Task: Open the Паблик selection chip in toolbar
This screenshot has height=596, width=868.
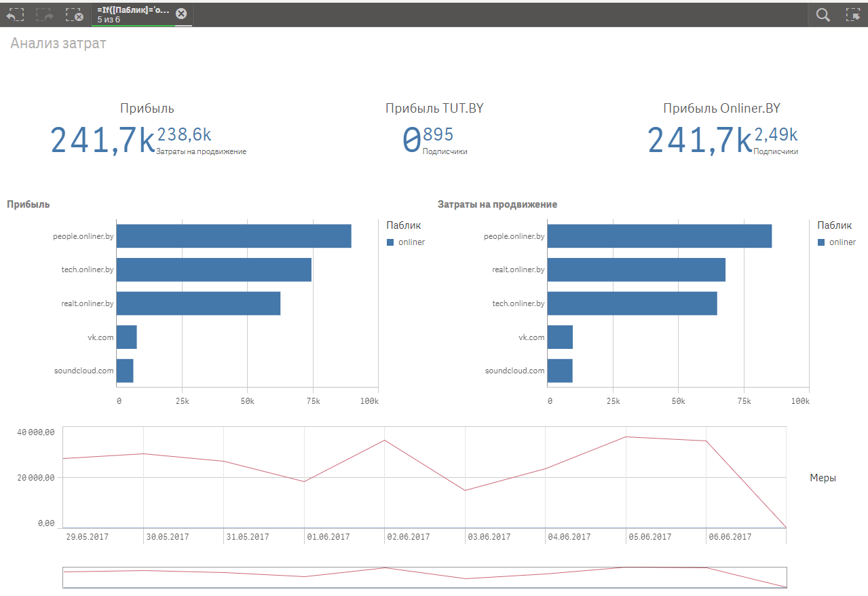Action: [x=132, y=14]
